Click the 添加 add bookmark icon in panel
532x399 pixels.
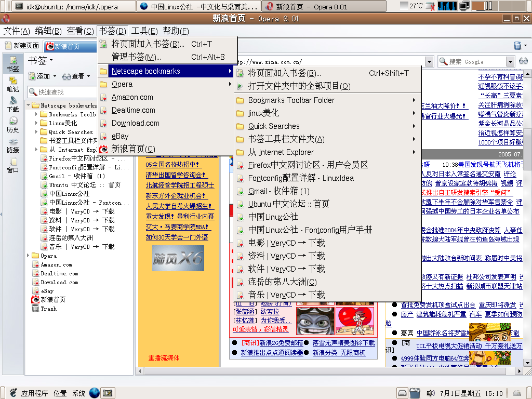point(32,76)
